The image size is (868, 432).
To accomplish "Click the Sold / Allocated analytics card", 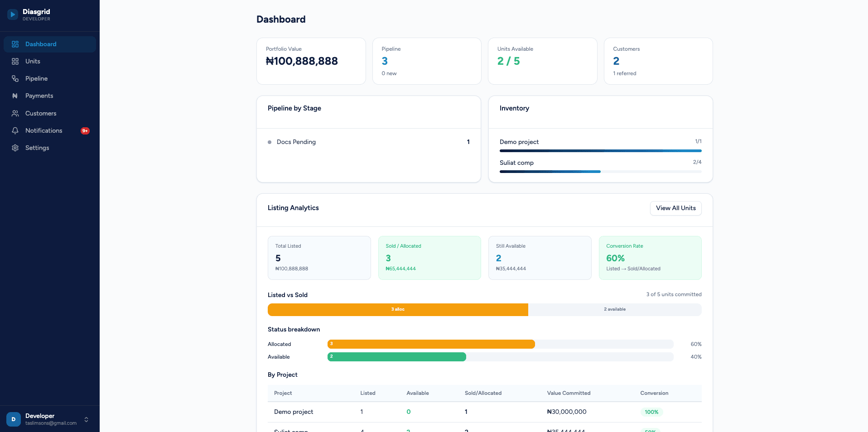I will 429,258.
